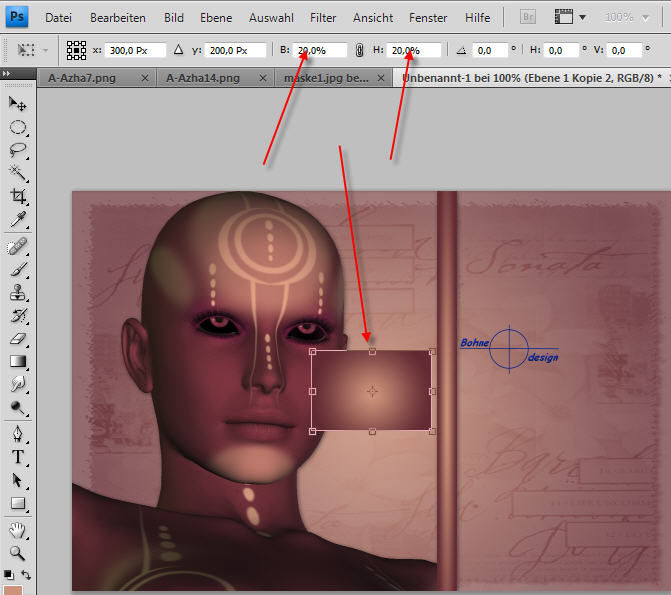
Task: Select the Eyedropper tool
Action: [17, 220]
